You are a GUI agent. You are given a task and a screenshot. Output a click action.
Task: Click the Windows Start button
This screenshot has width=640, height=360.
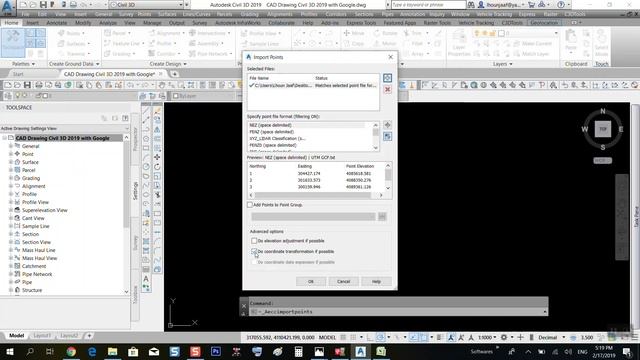[9, 351]
